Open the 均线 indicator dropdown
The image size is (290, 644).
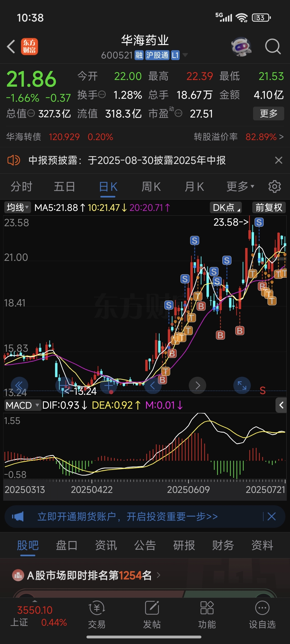[x=17, y=207]
